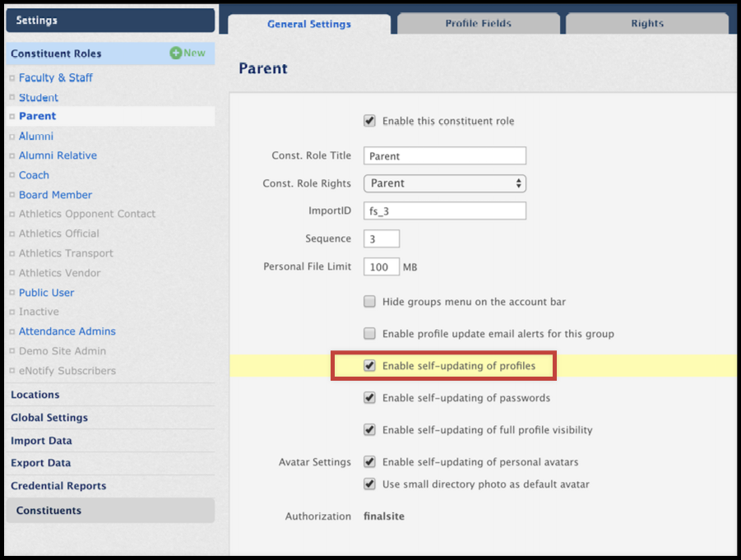Screen dimensions: 741x560
Task: Click the Settings panel header
Action: coord(110,21)
